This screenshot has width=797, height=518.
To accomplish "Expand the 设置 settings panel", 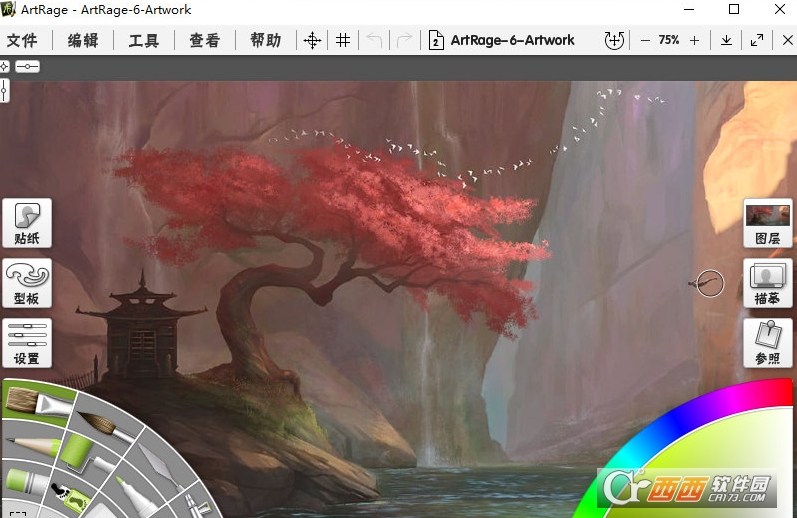I will click(27, 342).
